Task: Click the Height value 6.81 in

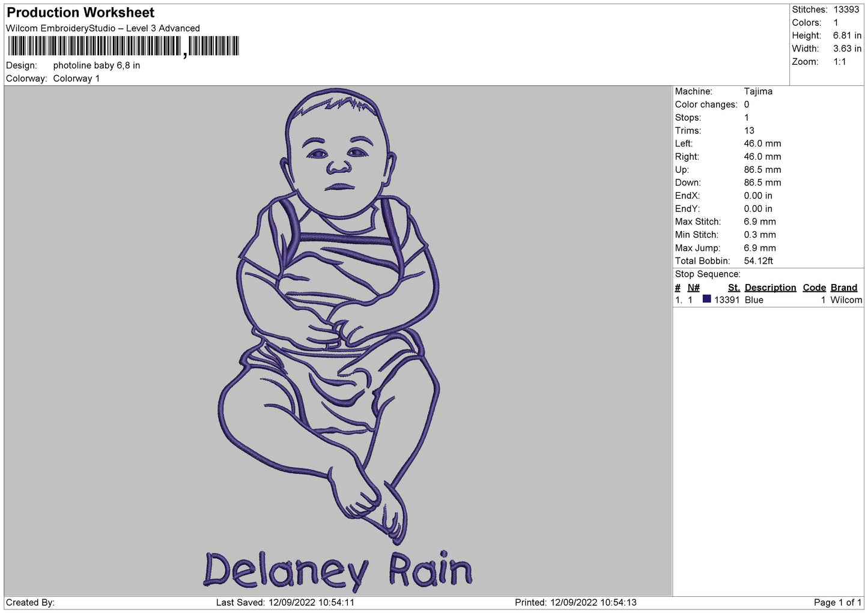Action: [x=847, y=36]
